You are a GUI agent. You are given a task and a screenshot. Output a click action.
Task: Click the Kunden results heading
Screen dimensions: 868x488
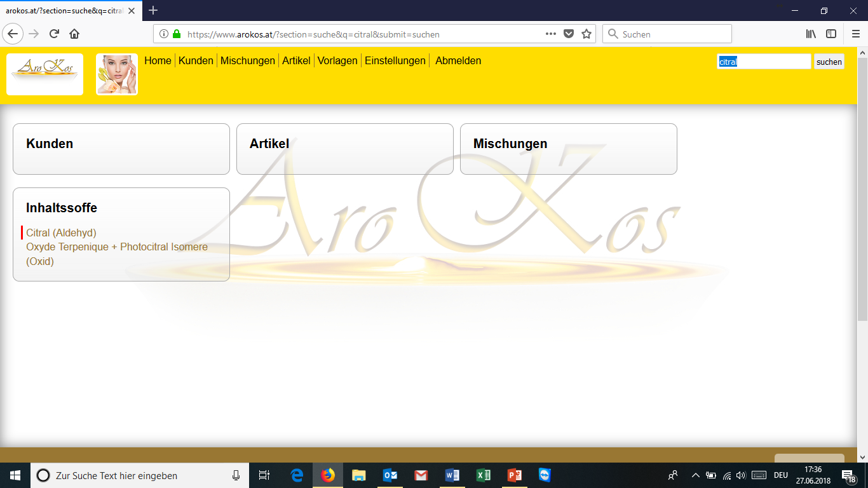(x=50, y=144)
